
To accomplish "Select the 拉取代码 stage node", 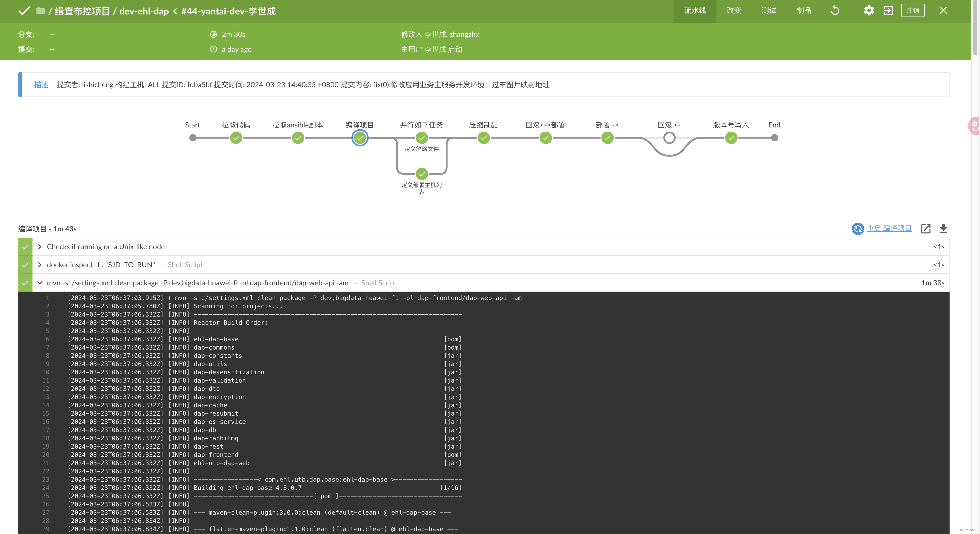I will pyautogui.click(x=236, y=138).
